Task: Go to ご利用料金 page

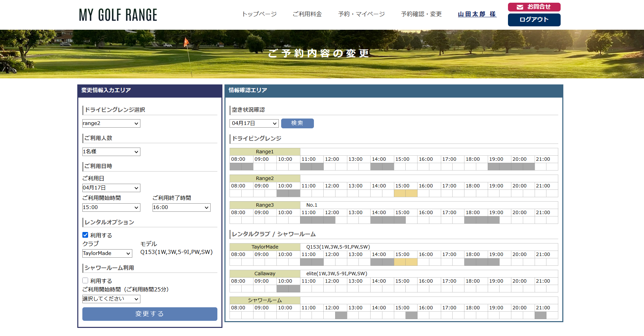Action: coord(307,14)
